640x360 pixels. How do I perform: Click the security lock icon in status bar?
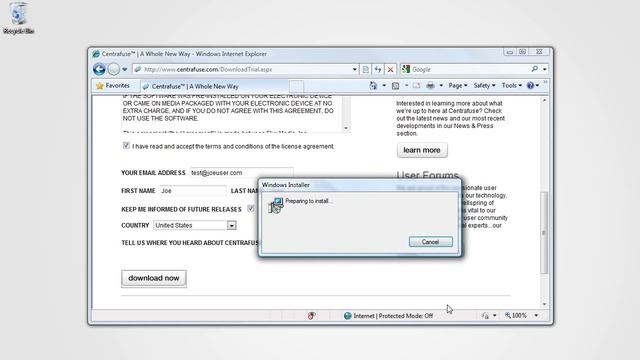tap(485, 316)
